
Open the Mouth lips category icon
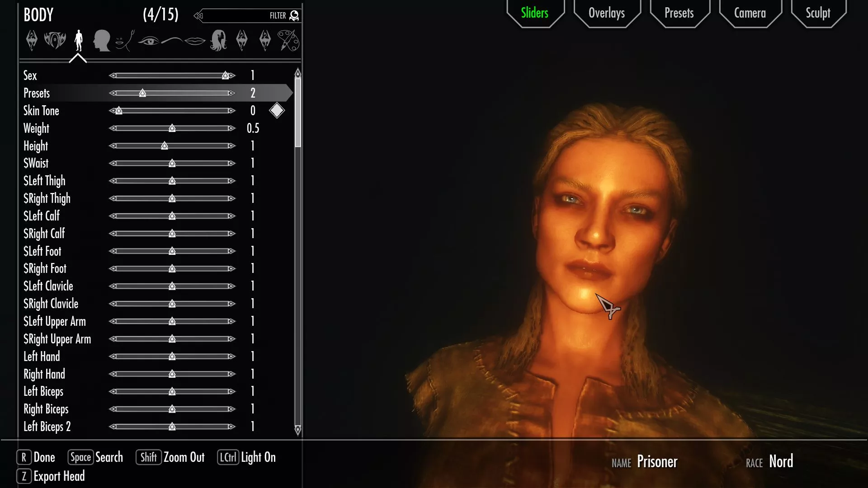coord(195,41)
